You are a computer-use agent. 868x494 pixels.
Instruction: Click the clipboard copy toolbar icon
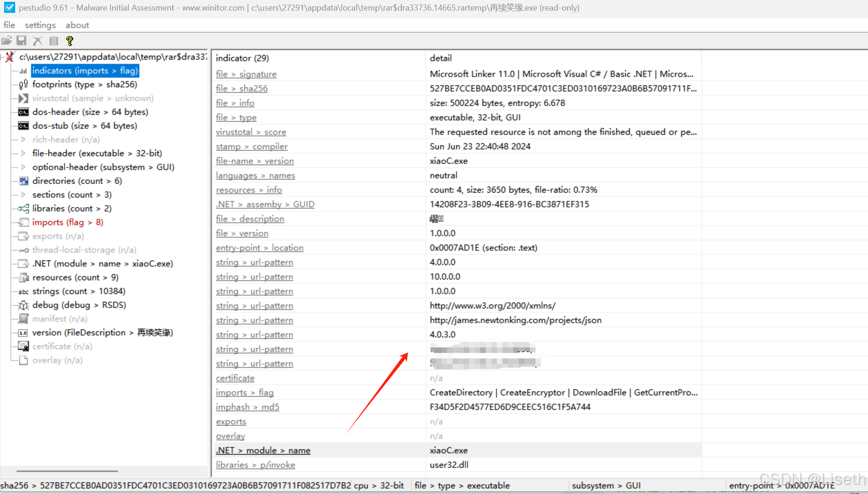[53, 40]
